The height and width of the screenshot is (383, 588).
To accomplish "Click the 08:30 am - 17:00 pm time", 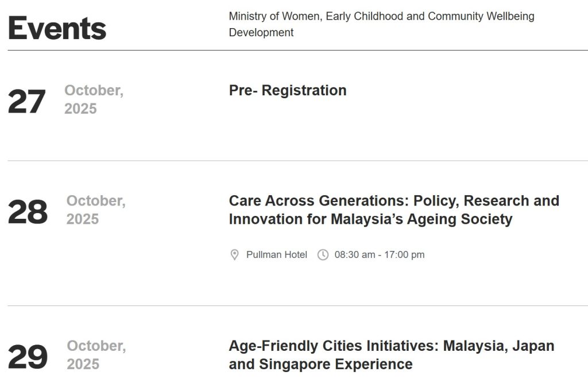I will pos(380,255).
